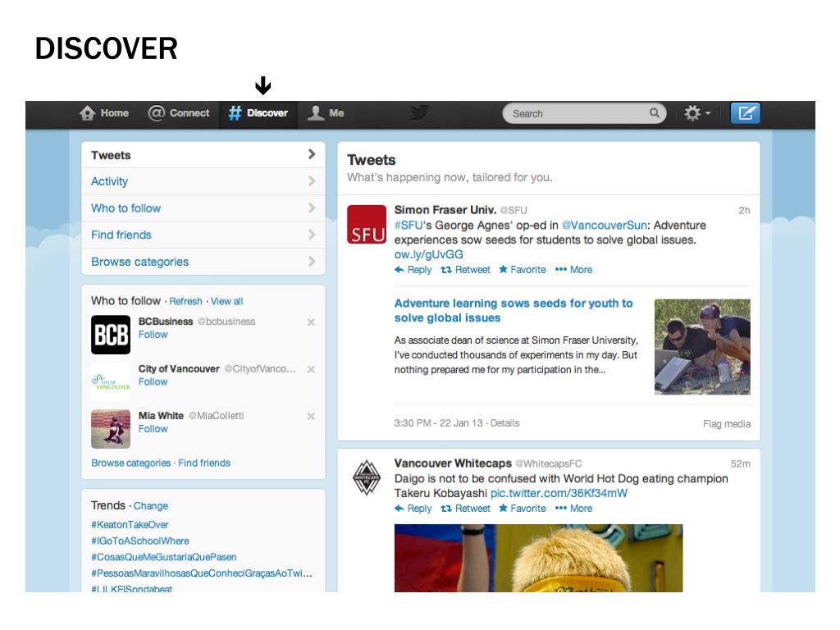Follow Mia White
840x630 pixels.
coord(153,429)
